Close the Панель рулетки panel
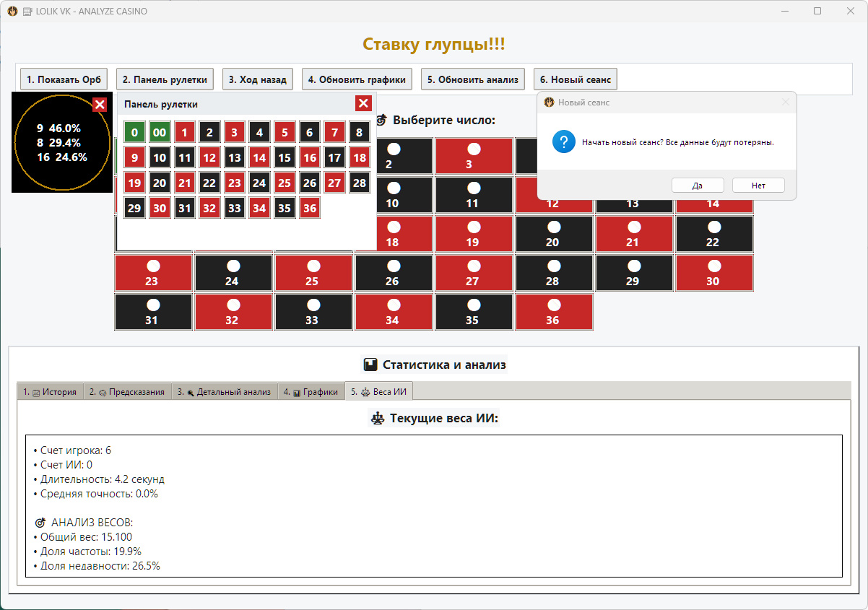Viewport: 868px width, 610px height. pyautogui.click(x=363, y=103)
